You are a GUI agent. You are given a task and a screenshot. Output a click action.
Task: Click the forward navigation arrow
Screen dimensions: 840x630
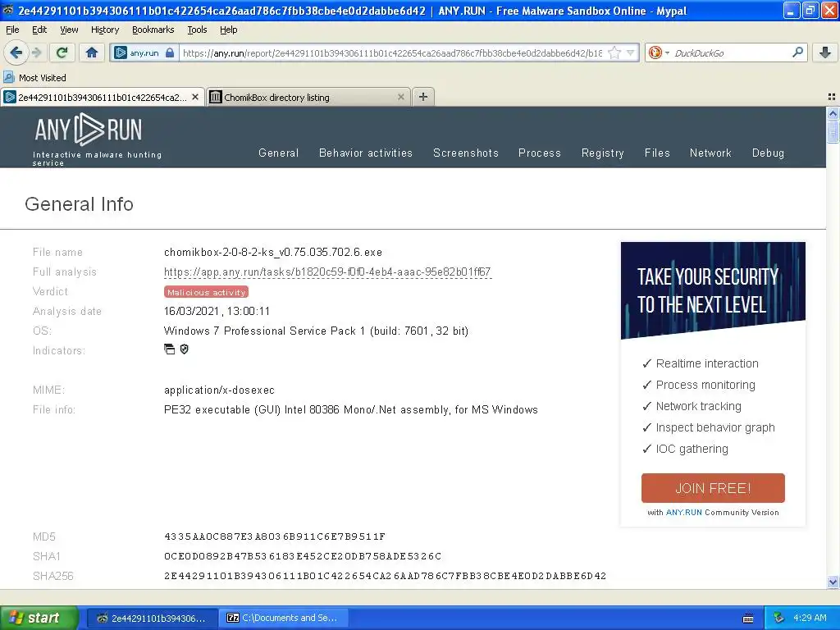(x=37, y=52)
